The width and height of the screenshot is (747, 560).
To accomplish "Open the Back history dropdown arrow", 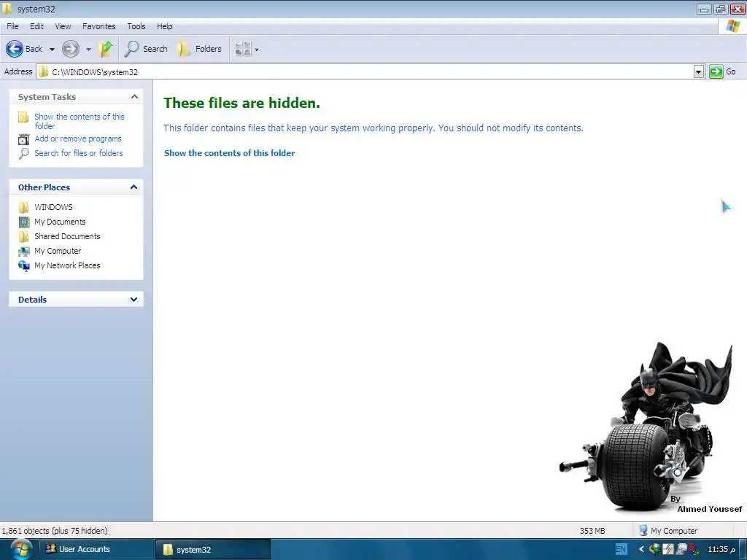I will click(x=52, y=49).
